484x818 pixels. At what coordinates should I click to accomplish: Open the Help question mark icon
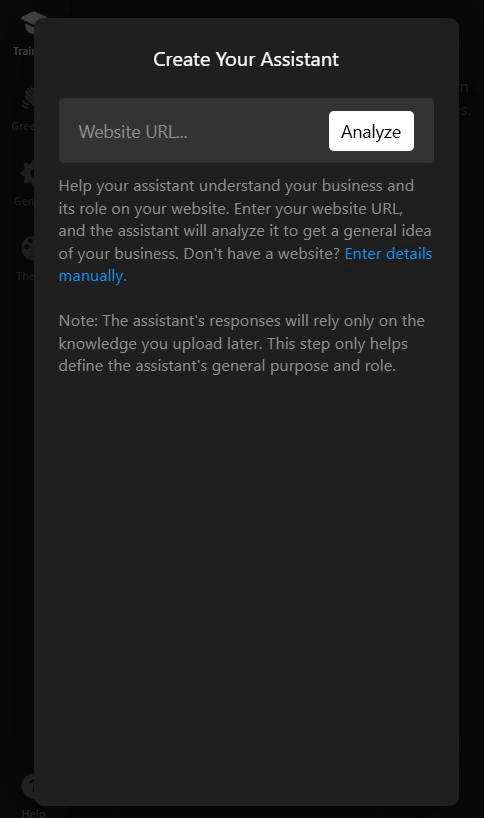tap(29, 785)
